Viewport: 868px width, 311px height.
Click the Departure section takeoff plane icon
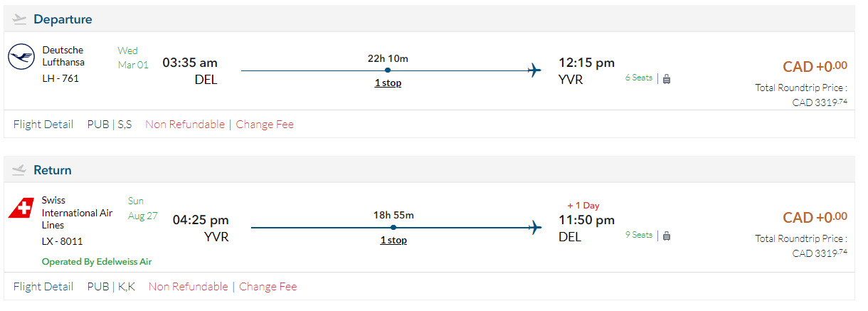(x=20, y=19)
